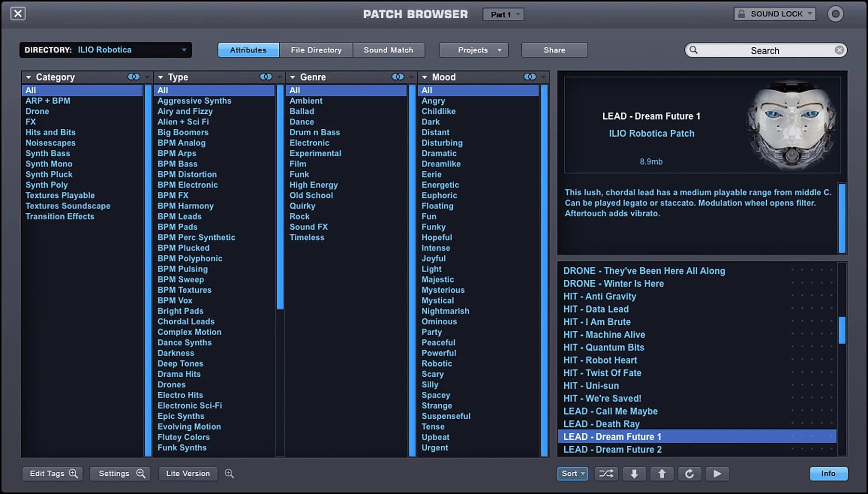Switch to the Sound Match tab
The image size is (868, 494).
(x=389, y=50)
